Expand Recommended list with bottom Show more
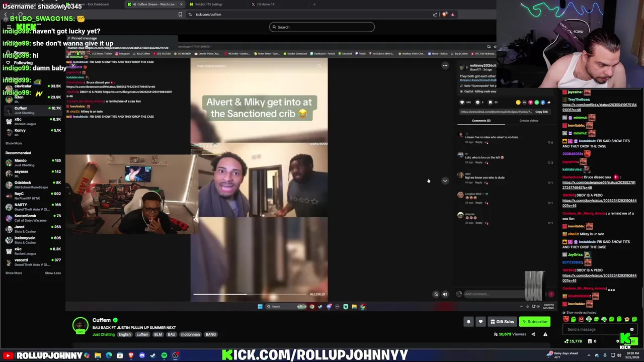The width and height of the screenshot is (644, 362). [14, 273]
